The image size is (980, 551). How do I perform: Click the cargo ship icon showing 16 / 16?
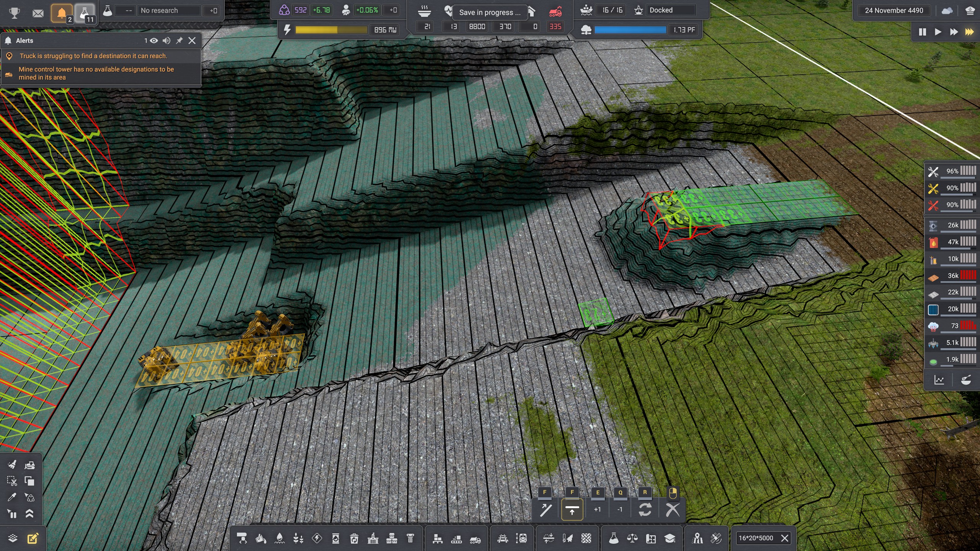click(x=586, y=10)
